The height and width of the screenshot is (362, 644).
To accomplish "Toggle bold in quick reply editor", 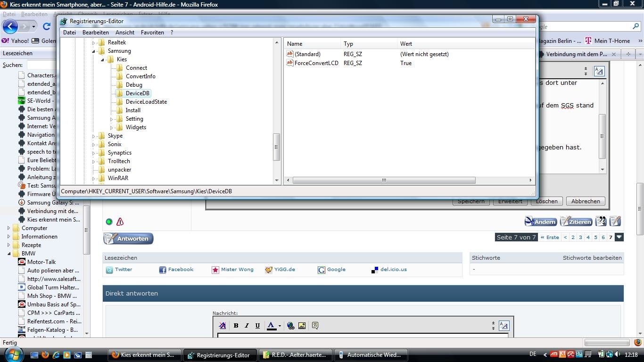I will click(236, 326).
